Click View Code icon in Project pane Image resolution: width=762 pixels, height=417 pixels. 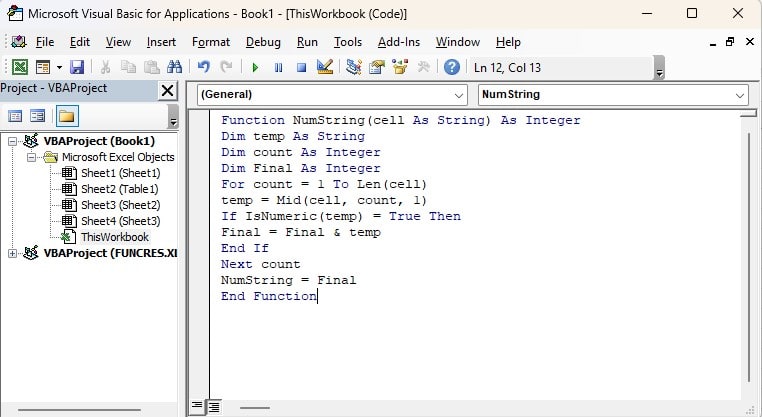click(x=15, y=116)
